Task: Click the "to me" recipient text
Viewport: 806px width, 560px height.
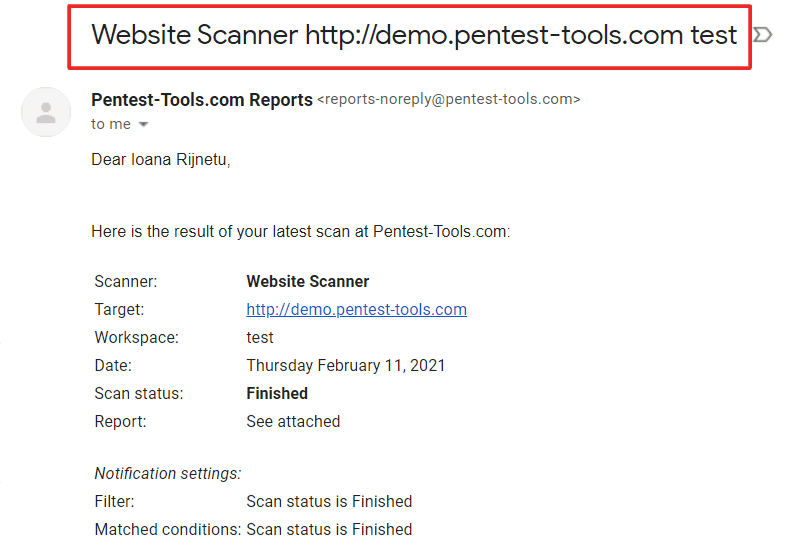Action: click(111, 124)
